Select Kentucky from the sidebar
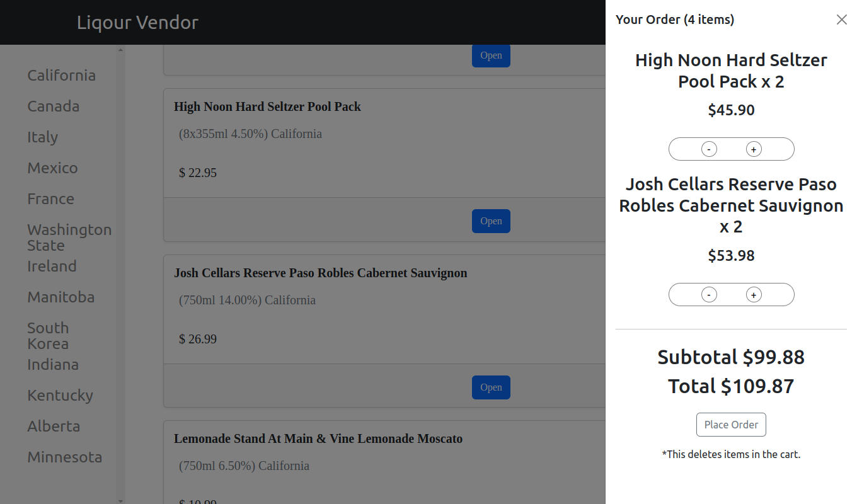 point(60,395)
